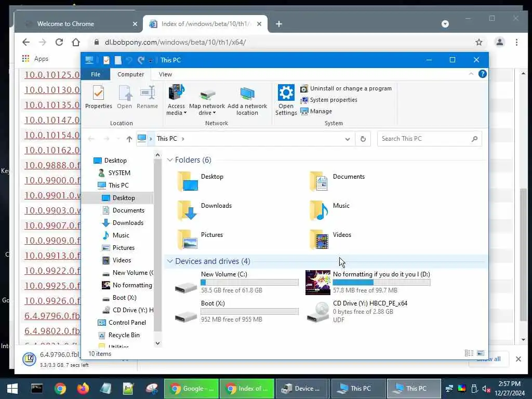Open Customize Quick Access Toolbar dropdown
Screen dimensions: 532x399
coord(150,60)
